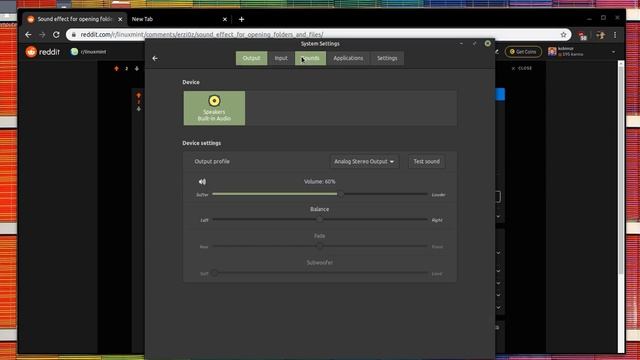The image size is (640, 360).
Task: Open the Settings tab in sound settings
Action: pos(387,58)
